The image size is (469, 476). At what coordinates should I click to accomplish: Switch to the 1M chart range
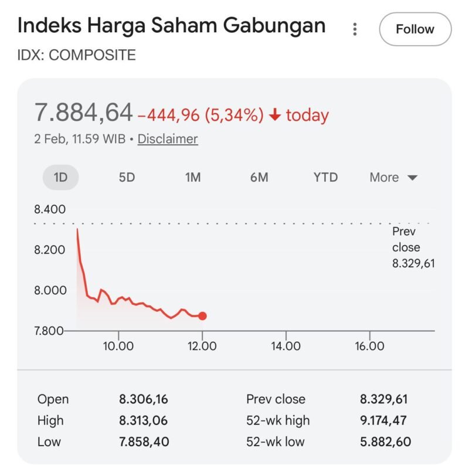point(193,177)
